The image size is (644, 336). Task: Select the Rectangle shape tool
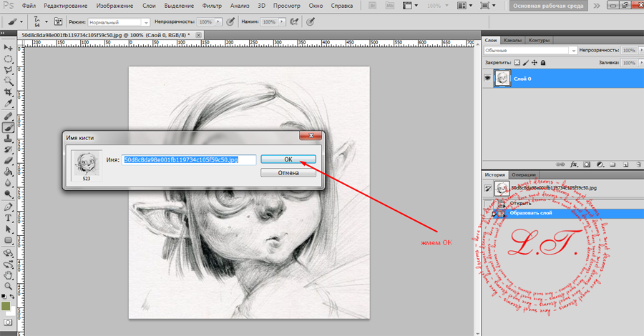click(x=8, y=240)
